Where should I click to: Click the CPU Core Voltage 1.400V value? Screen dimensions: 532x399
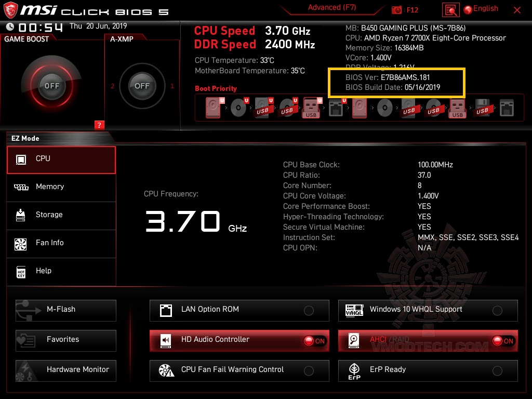coord(428,196)
